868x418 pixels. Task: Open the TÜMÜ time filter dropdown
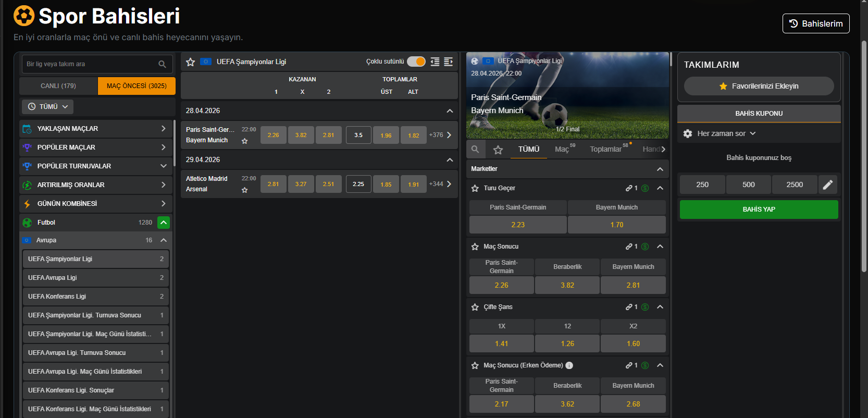pos(47,106)
